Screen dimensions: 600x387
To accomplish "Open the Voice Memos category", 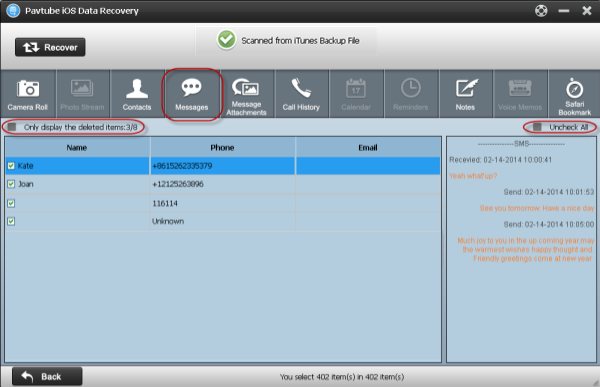I will pos(520,94).
